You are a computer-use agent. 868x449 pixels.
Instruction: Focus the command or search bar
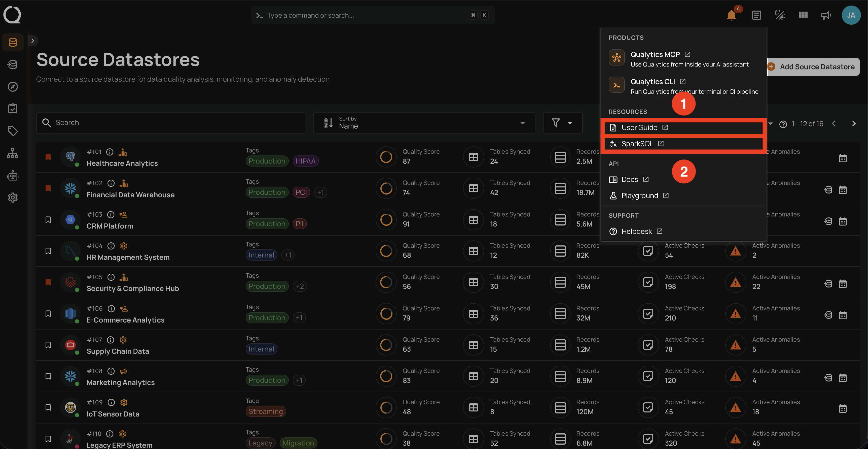(373, 15)
